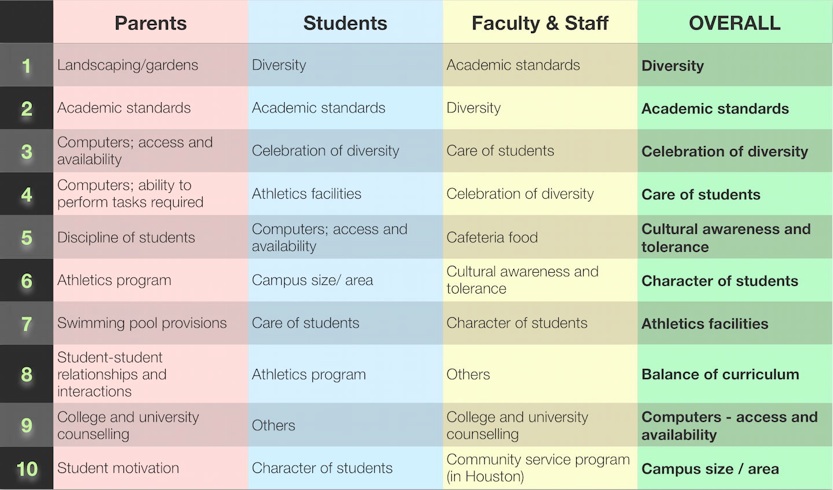Image resolution: width=833 pixels, height=490 pixels.
Task: Click the row number 1 cell
Action: coord(27,66)
